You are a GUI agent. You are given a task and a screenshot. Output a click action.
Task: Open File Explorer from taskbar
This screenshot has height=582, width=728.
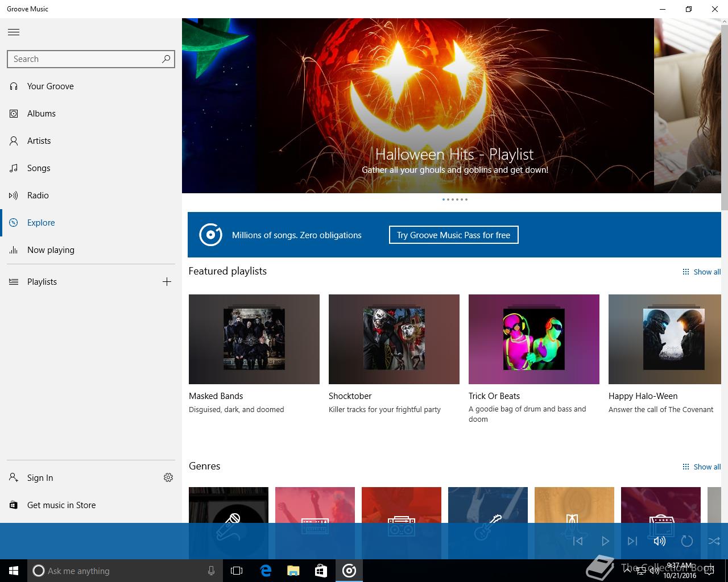point(293,571)
